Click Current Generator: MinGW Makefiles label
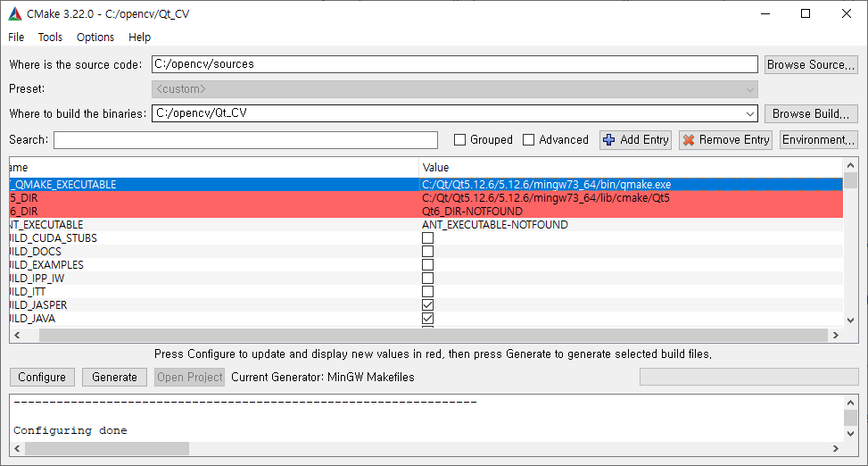This screenshot has width=868, height=466. tap(323, 378)
